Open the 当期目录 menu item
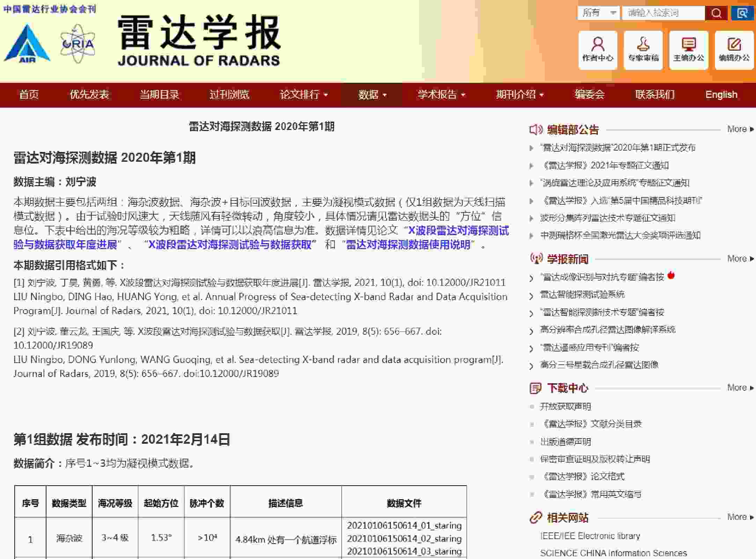This screenshot has height=559, width=756. tap(159, 95)
